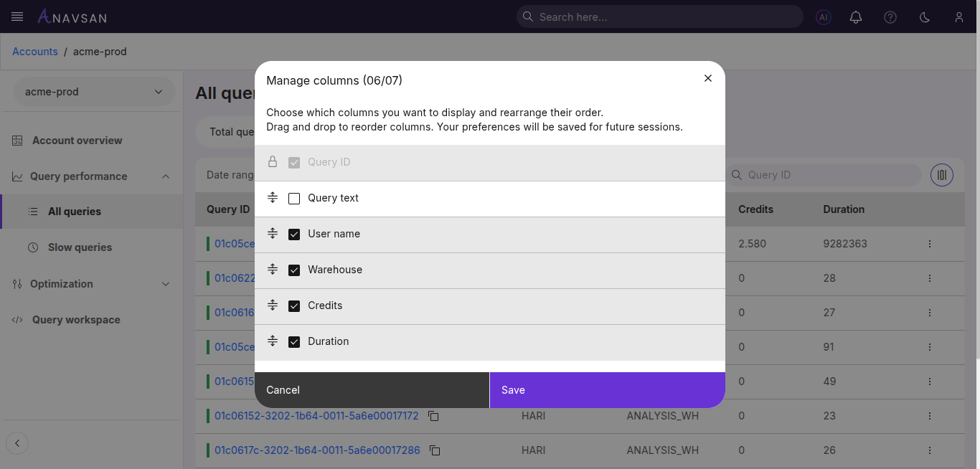Open the user profile icon

click(x=959, y=17)
